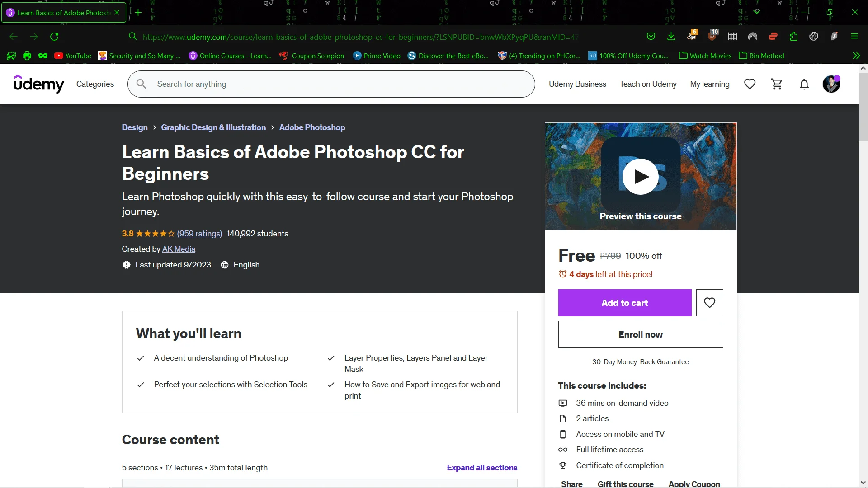
Task: Open the 959 ratings link
Action: [199, 234]
